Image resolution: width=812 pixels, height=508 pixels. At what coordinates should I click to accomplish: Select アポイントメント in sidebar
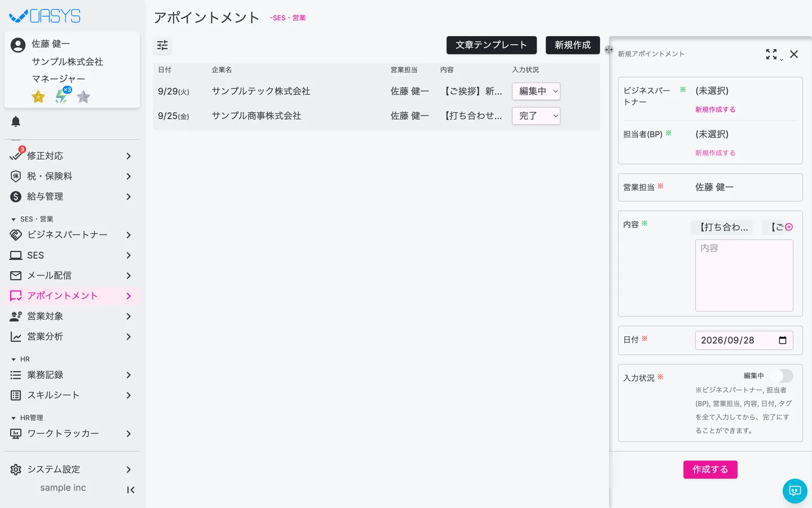pos(72,296)
